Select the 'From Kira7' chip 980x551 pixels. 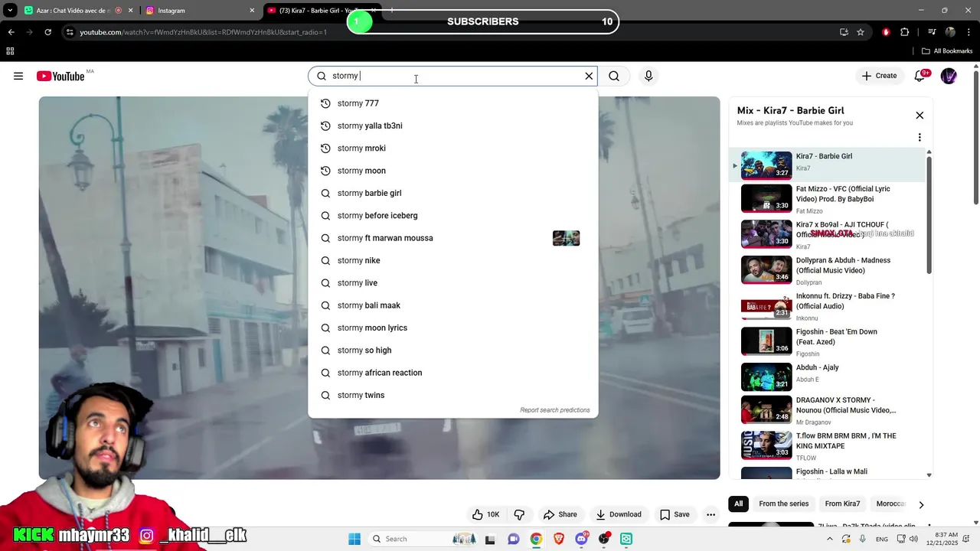pos(842,504)
